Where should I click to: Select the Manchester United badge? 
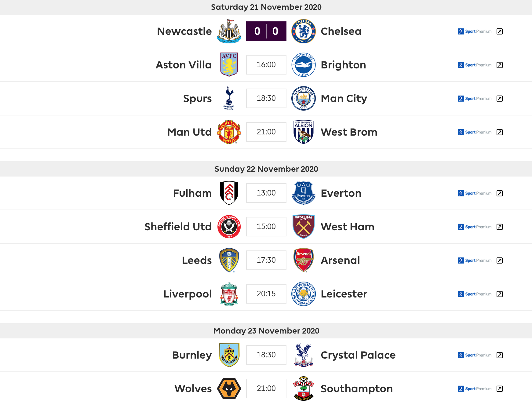229,132
